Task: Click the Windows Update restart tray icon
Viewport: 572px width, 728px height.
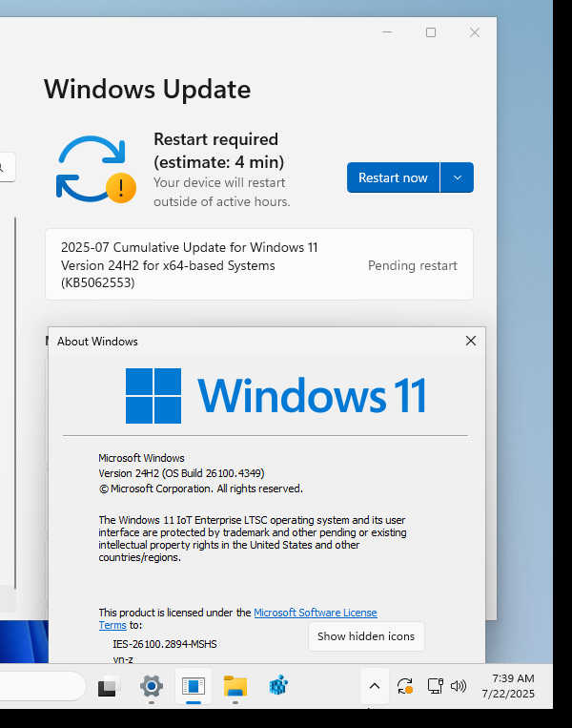Action: (x=405, y=686)
